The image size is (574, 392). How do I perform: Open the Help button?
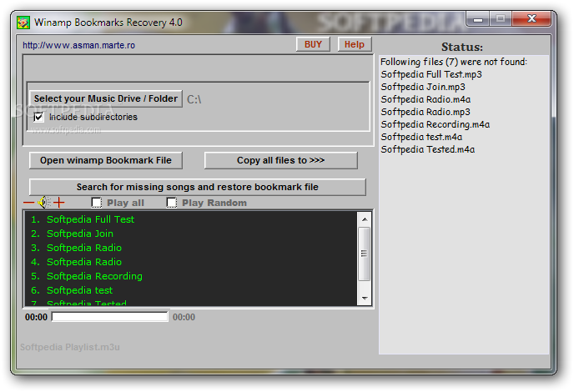(355, 44)
